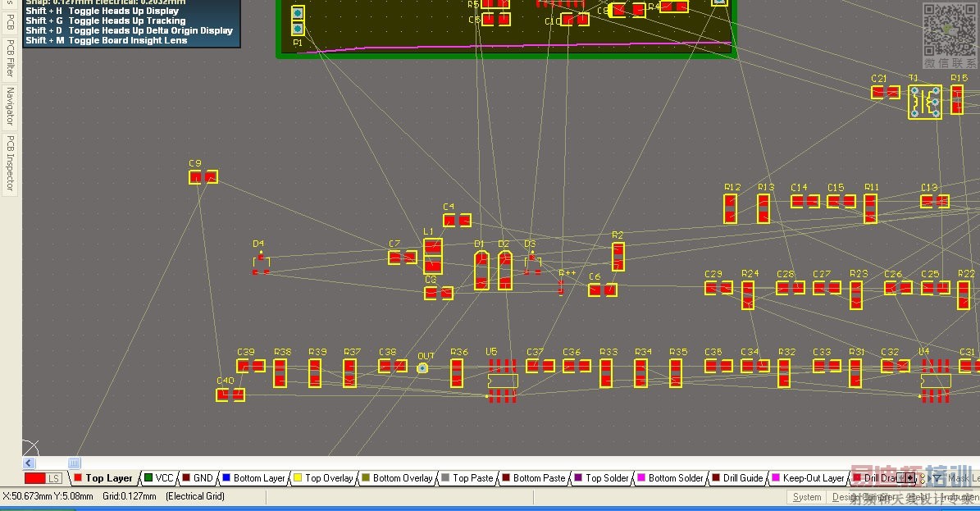Open the System panel button

[807, 497]
